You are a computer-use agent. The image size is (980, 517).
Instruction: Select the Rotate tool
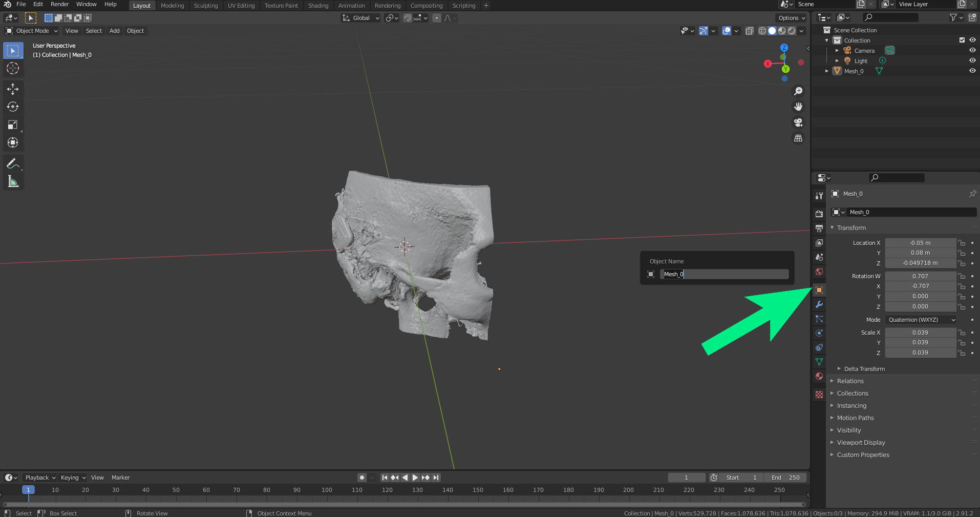[x=13, y=107]
